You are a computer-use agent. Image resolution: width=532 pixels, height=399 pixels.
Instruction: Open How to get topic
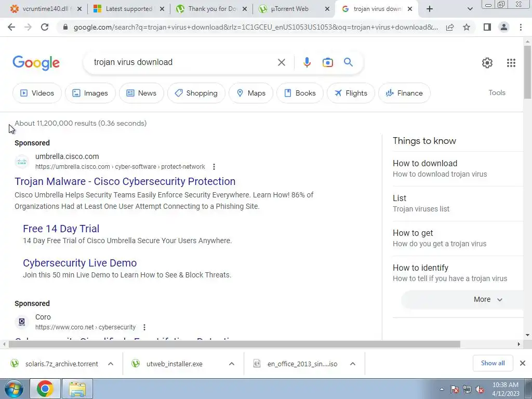[458, 238]
